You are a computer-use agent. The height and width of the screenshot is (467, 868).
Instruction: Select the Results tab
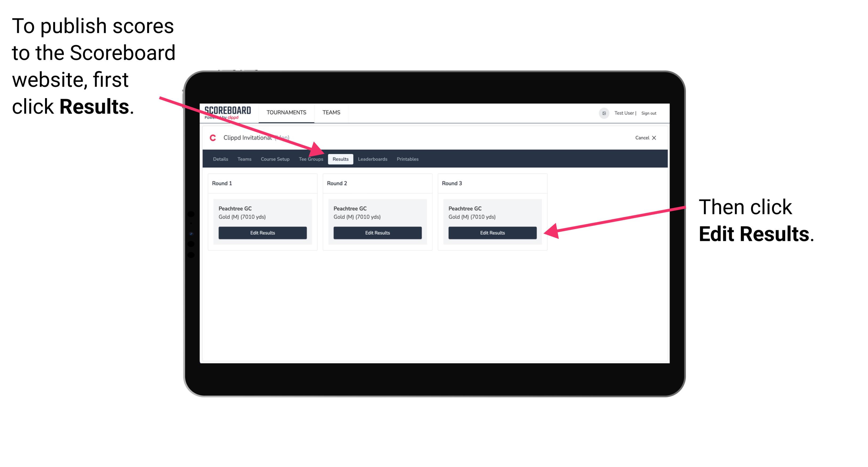coord(340,159)
